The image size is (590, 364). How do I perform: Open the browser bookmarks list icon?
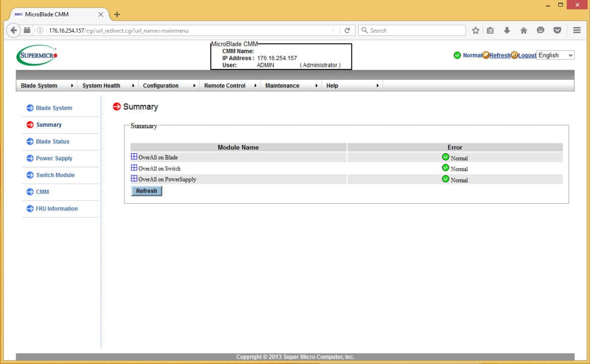pyautogui.click(x=490, y=30)
